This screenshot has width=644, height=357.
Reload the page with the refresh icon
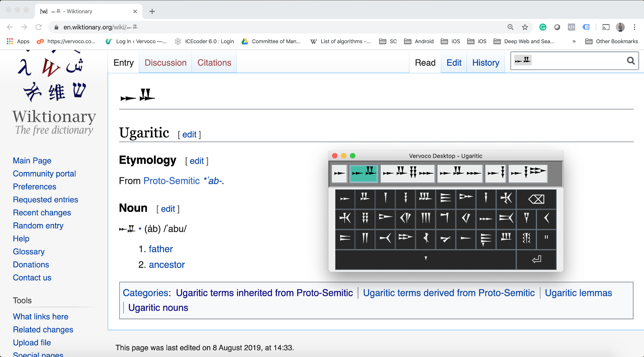39,27
